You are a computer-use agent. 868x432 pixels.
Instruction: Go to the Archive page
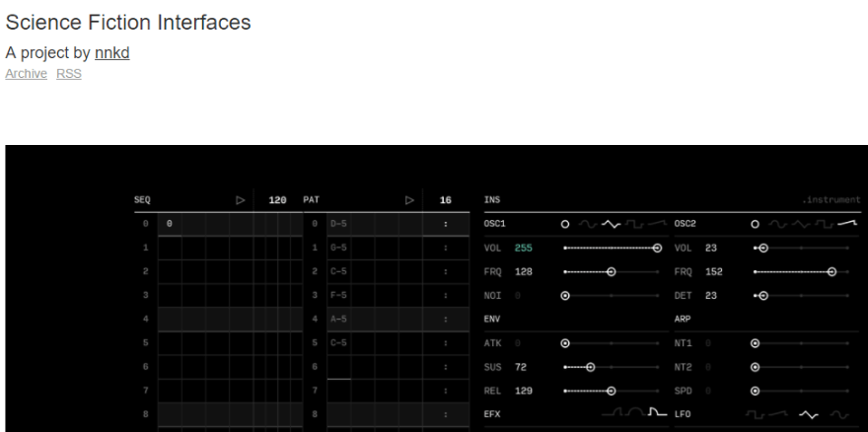tap(26, 74)
